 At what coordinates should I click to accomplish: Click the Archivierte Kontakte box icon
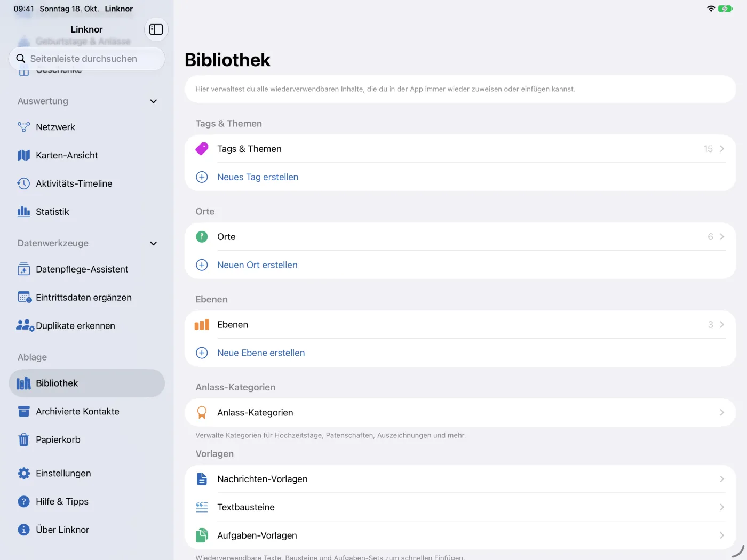23,412
